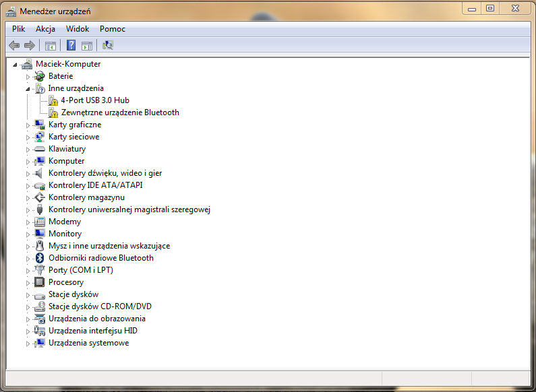This screenshot has height=392, width=536.
Task: Maximize the Menedżer urządzeń window
Action: 490,9
